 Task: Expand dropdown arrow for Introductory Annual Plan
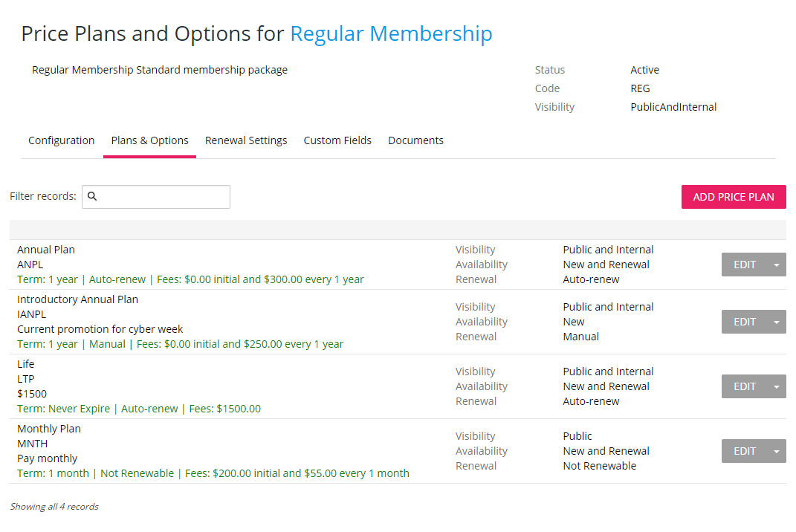click(777, 322)
